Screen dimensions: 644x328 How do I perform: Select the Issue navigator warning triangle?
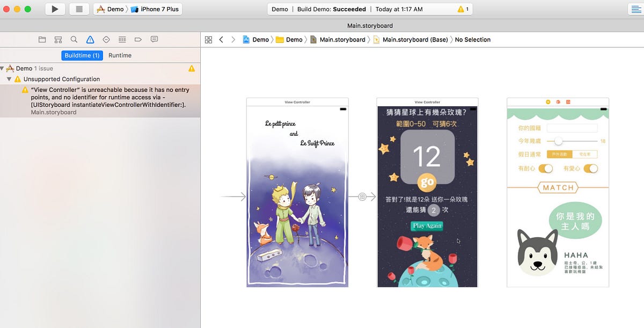(90, 39)
